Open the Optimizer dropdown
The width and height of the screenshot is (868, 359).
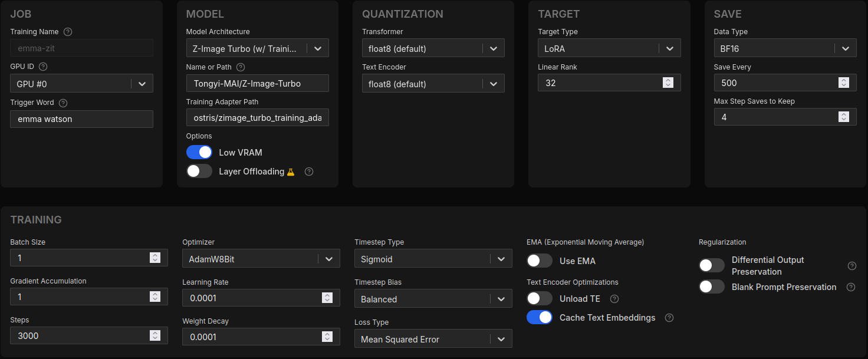[261, 259]
